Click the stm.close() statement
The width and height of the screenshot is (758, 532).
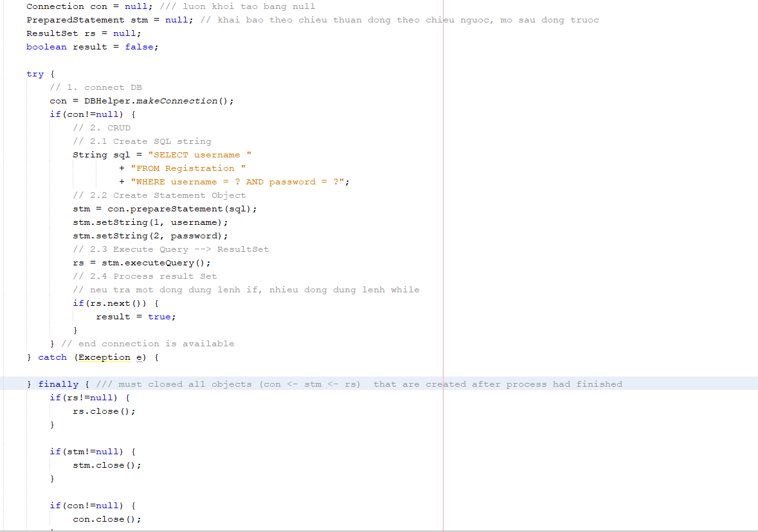(107, 465)
